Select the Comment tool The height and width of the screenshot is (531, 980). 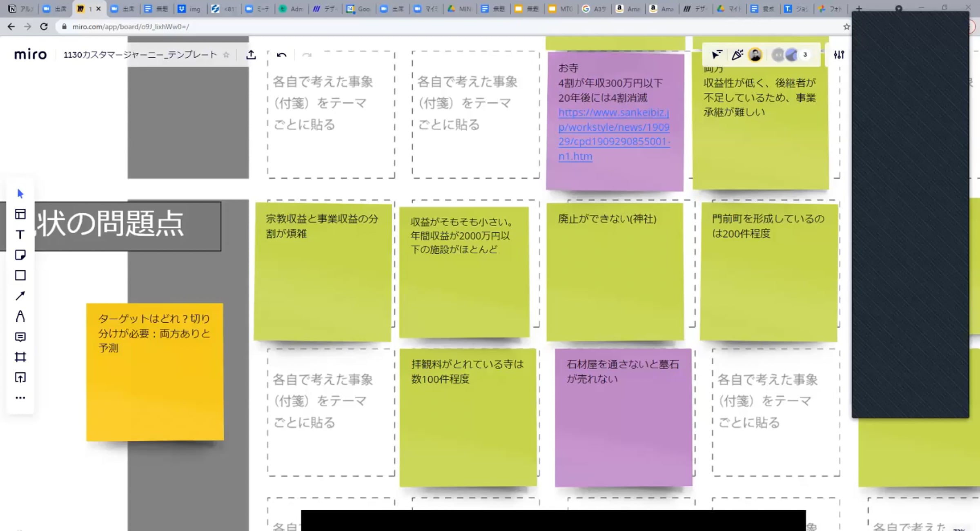coord(20,337)
